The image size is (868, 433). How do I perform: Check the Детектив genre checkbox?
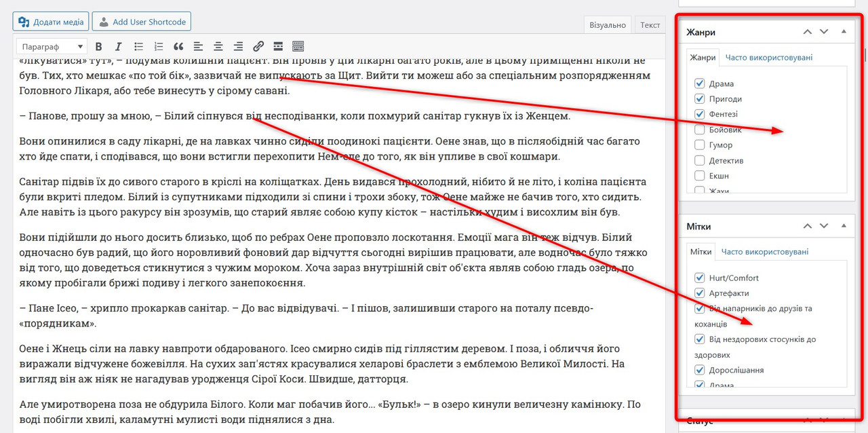(x=700, y=160)
